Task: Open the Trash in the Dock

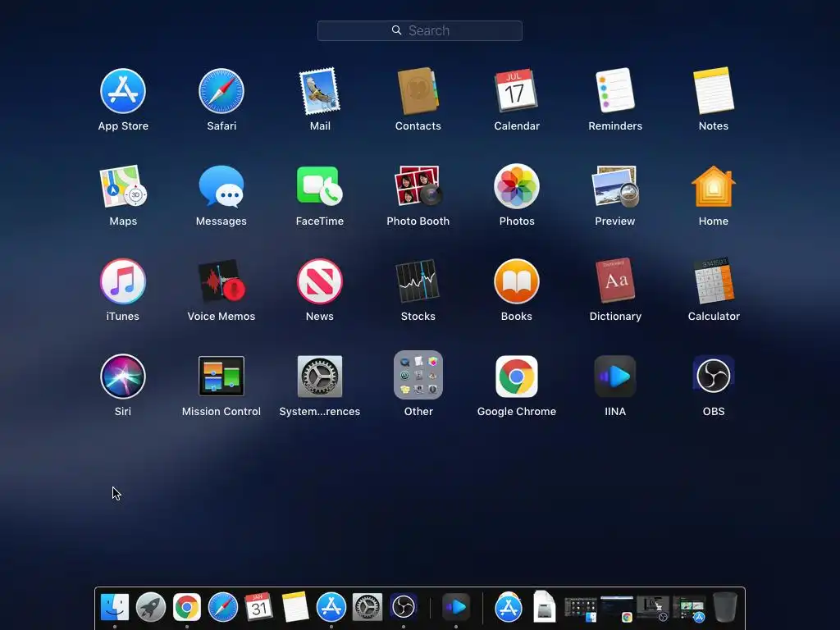Action: pos(725,607)
